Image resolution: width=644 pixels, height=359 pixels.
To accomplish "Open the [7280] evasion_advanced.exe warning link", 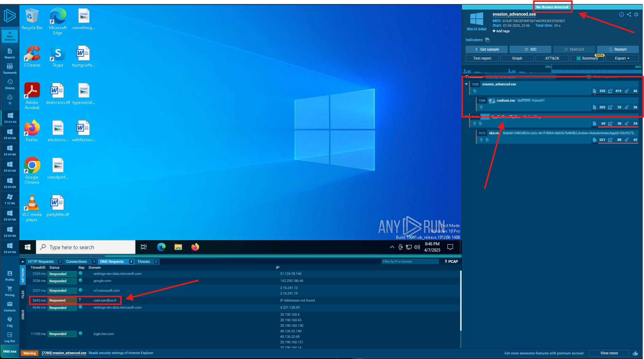I will 64,353.
